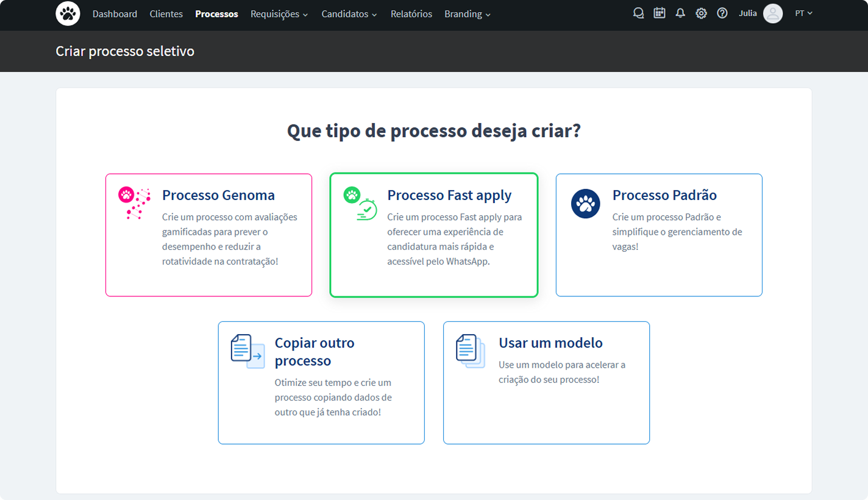Screen dimensions: 868x500
Task: Choose the Processo Padrão option
Action: [658, 235]
